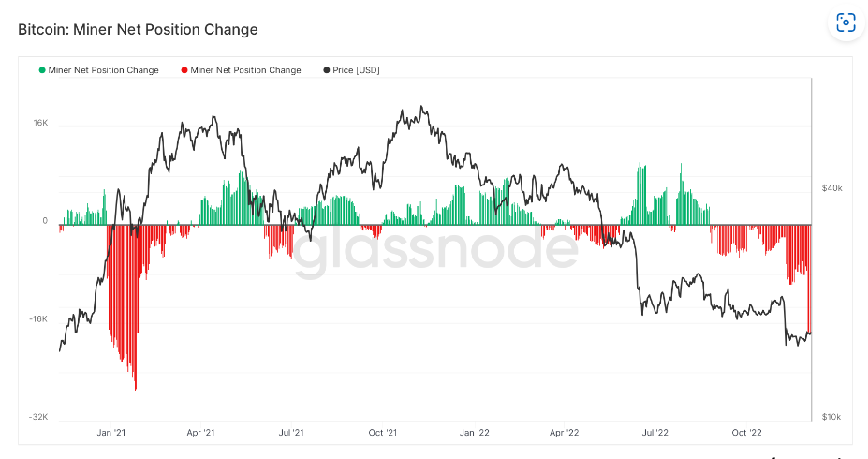This screenshot has height=459, width=868.
Task: Select the Jul '21 x-axis label
Action: [x=291, y=433]
